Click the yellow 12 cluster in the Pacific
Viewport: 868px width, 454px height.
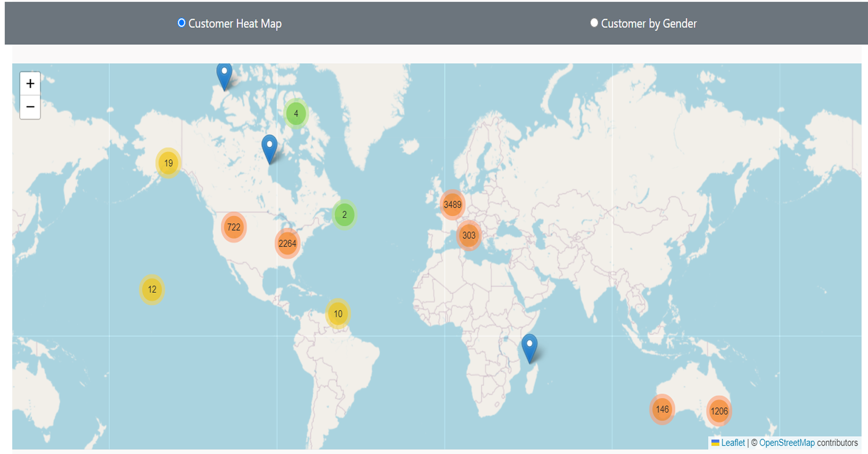152,289
